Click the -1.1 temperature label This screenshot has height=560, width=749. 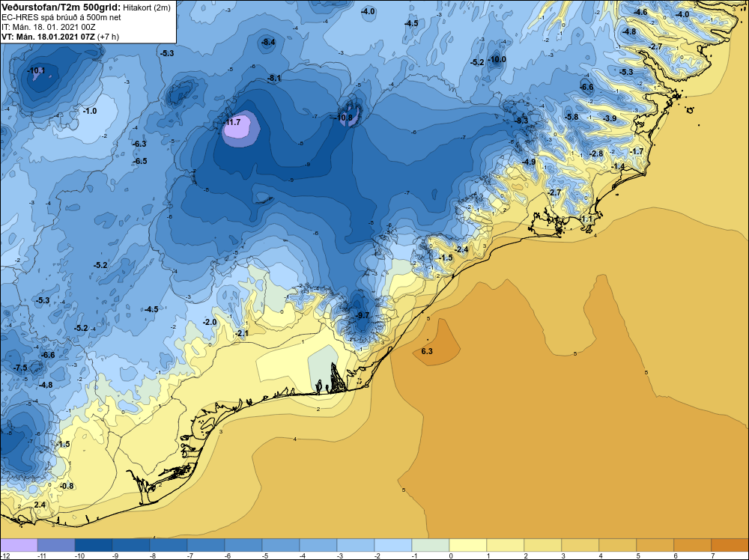pos(586,219)
